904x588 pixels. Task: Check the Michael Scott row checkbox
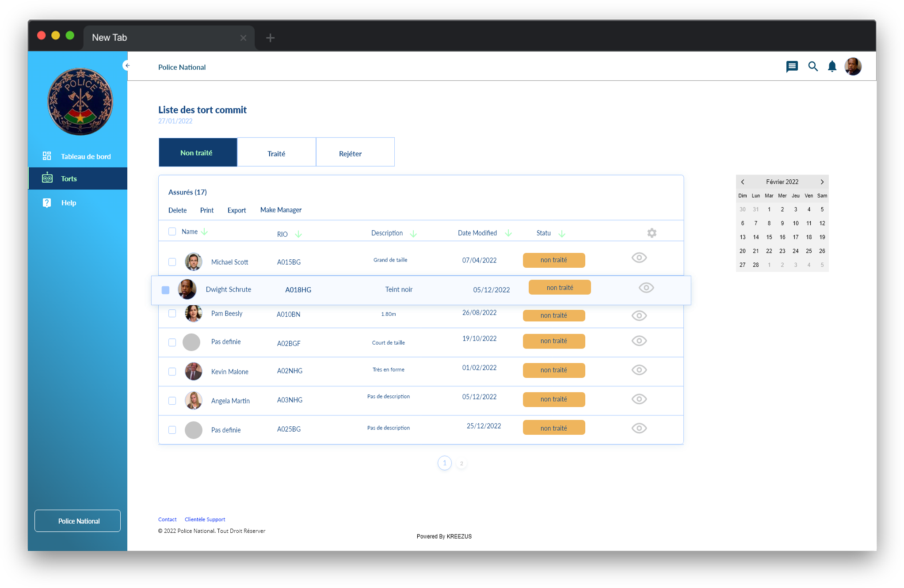172,262
